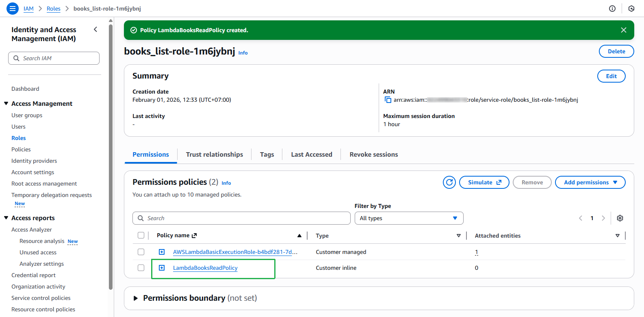
Task: Select the LambdaBooksReadPolicy checkbox
Action: (x=141, y=268)
